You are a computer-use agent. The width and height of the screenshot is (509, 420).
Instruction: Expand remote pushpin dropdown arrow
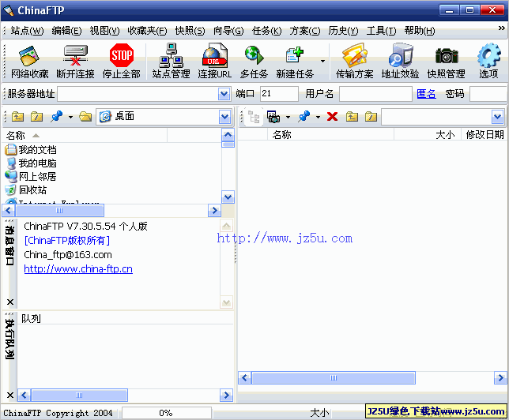(318, 117)
